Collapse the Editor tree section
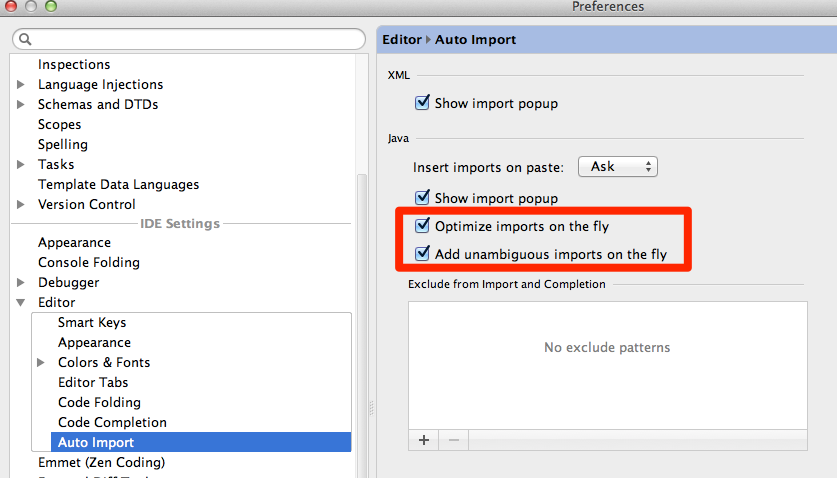The height and width of the screenshot is (478, 837). (21, 303)
